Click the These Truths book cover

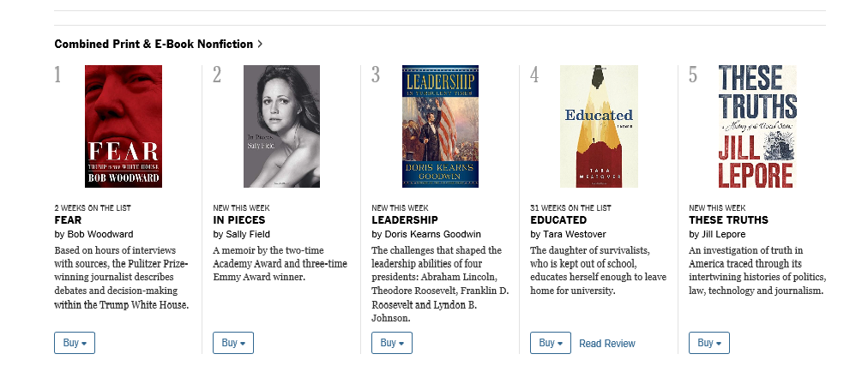click(x=756, y=126)
